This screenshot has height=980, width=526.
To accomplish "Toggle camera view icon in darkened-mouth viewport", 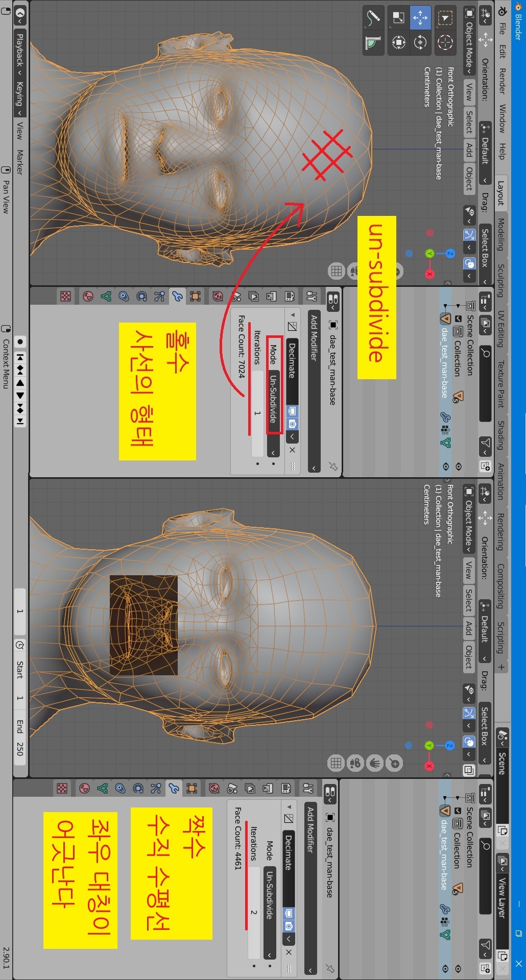I will pyautogui.click(x=355, y=763).
